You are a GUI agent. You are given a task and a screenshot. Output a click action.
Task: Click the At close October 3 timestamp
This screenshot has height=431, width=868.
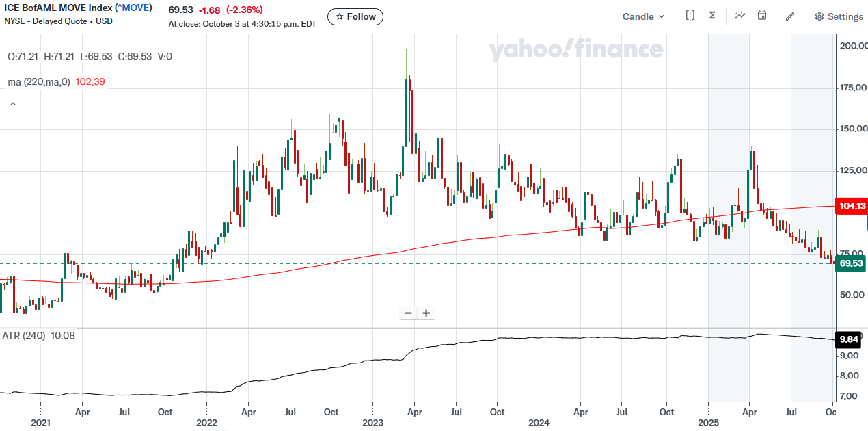tap(242, 23)
